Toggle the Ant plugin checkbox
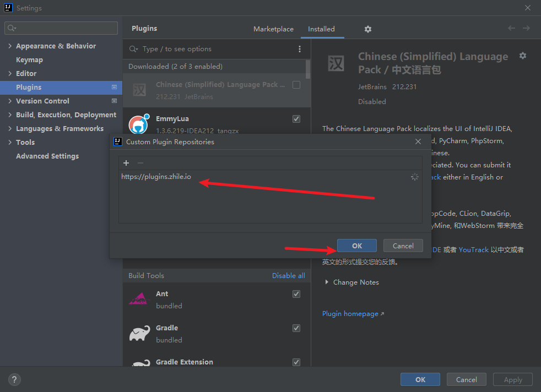The width and height of the screenshot is (541, 392). click(296, 294)
